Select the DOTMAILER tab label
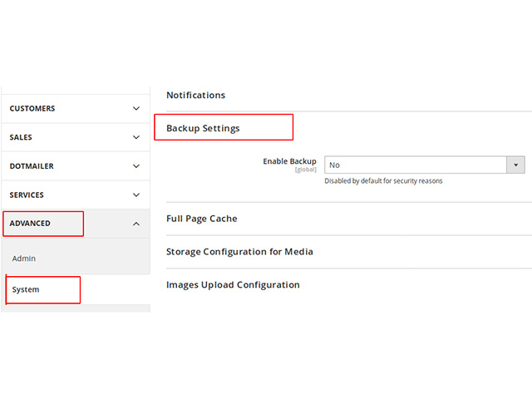This screenshot has width=532, height=399. (32, 166)
